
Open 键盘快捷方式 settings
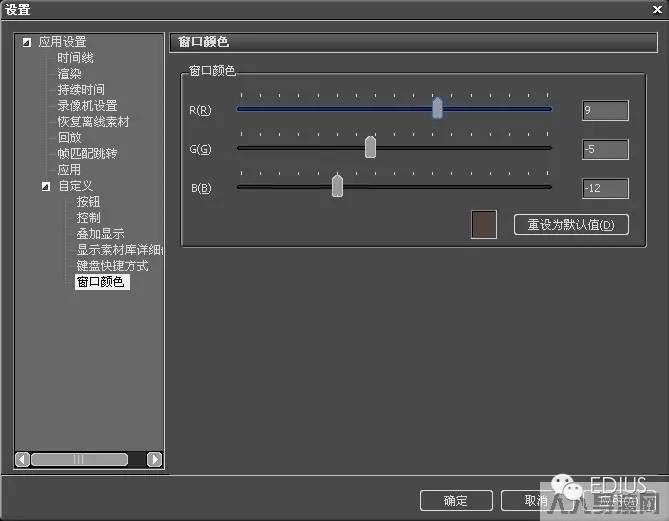(112, 266)
